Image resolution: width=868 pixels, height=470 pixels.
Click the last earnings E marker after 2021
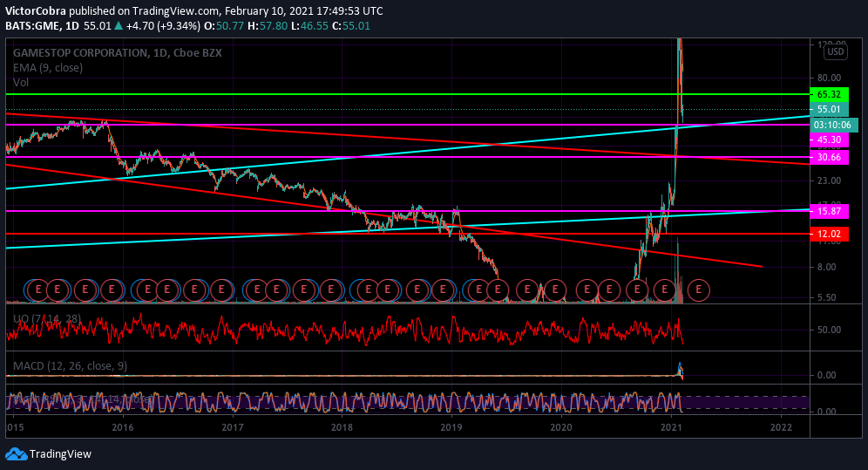[699, 289]
